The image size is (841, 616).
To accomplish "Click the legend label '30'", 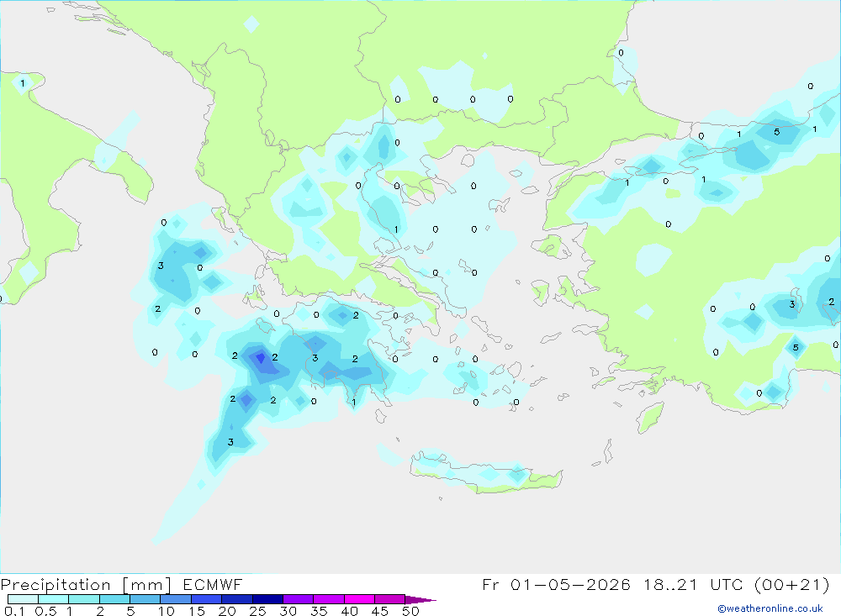I will [x=288, y=611].
